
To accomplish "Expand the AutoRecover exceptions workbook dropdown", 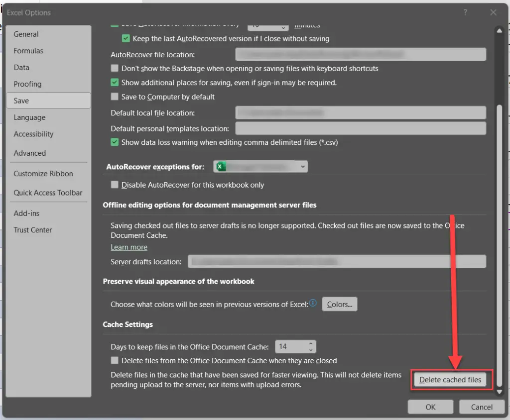I will tap(303, 167).
